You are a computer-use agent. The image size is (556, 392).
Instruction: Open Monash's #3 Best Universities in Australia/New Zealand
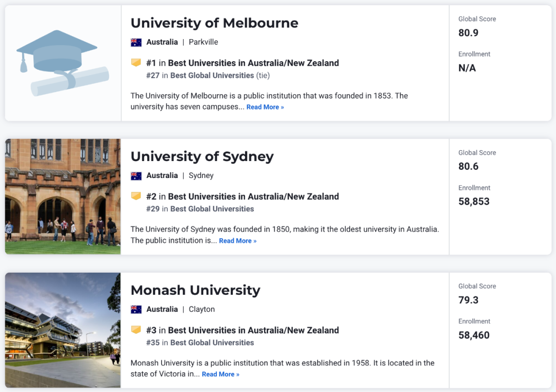(x=242, y=330)
